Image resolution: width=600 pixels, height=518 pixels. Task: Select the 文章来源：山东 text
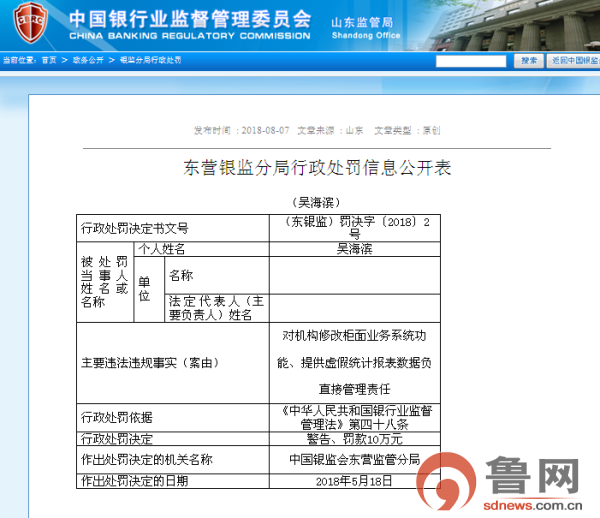click(x=330, y=130)
